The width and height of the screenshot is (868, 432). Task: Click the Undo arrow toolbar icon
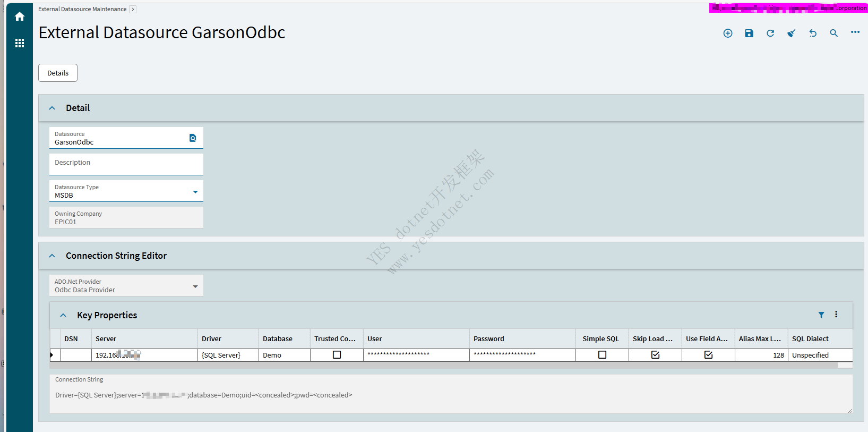tap(813, 33)
